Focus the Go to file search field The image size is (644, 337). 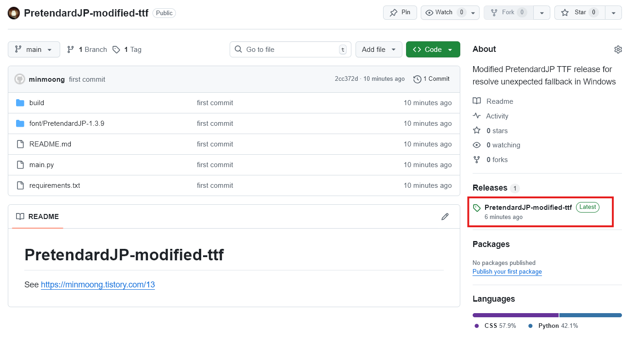290,49
